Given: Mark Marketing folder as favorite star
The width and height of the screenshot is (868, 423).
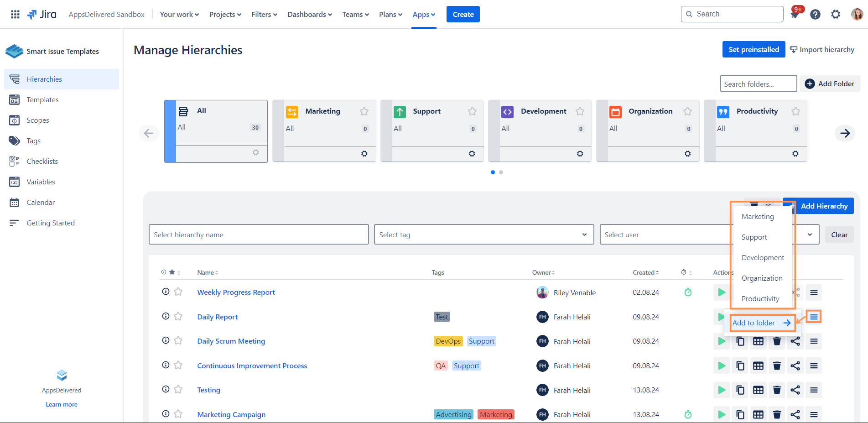Looking at the screenshot, I should 364,111.
